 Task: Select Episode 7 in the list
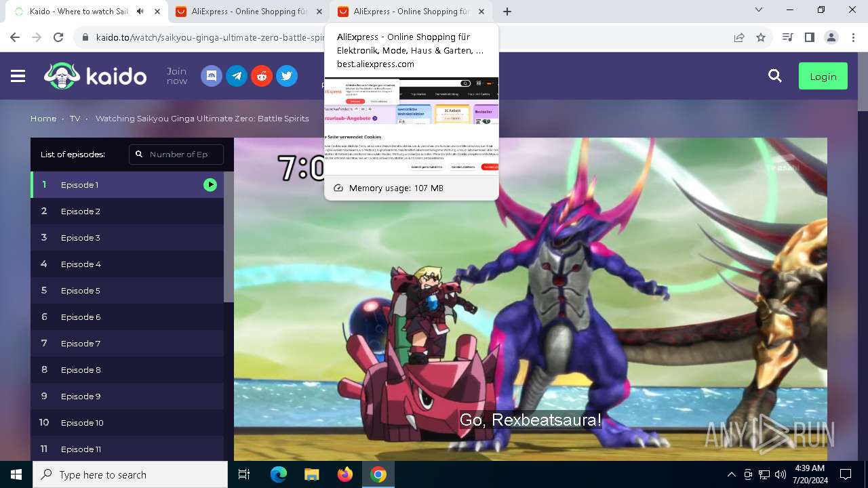pyautogui.click(x=127, y=343)
